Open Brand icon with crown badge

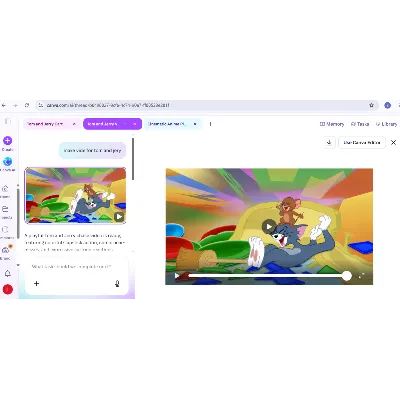coord(6,249)
